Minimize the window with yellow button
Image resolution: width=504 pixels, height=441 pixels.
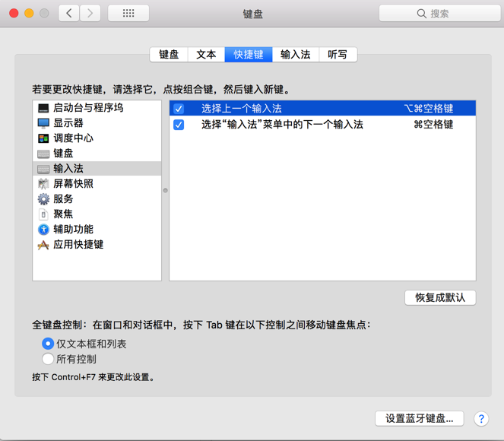coord(29,13)
